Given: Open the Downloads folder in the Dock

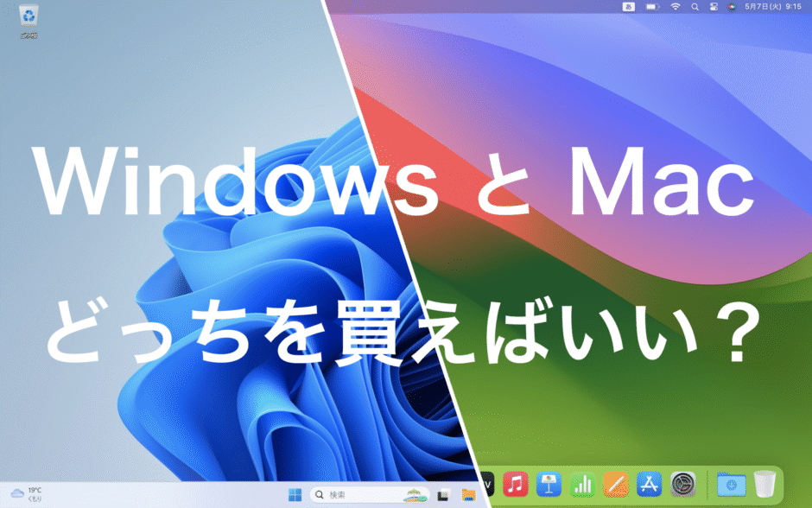Looking at the screenshot, I should [731, 484].
